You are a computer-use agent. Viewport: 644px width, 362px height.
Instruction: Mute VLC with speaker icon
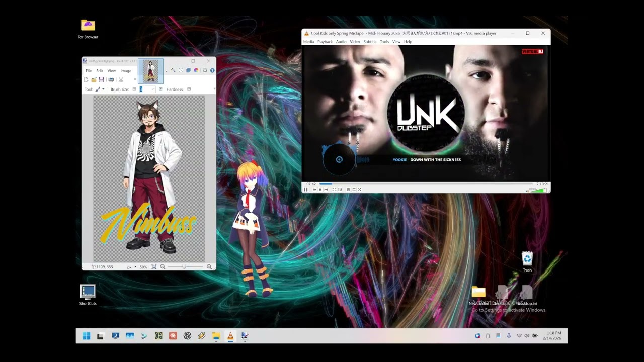pos(527,191)
